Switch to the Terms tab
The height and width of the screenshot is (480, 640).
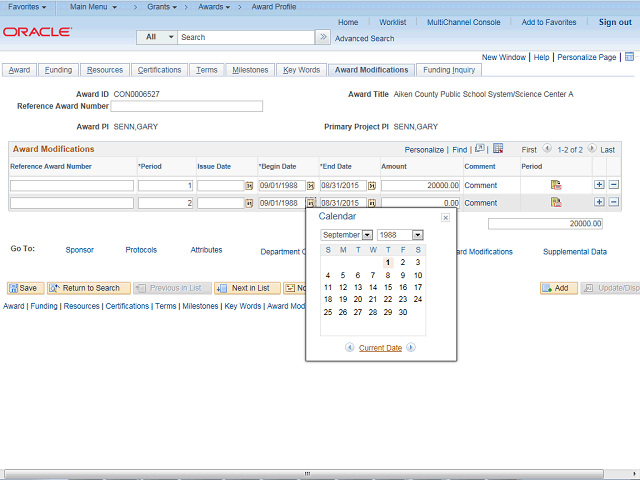click(x=207, y=70)
